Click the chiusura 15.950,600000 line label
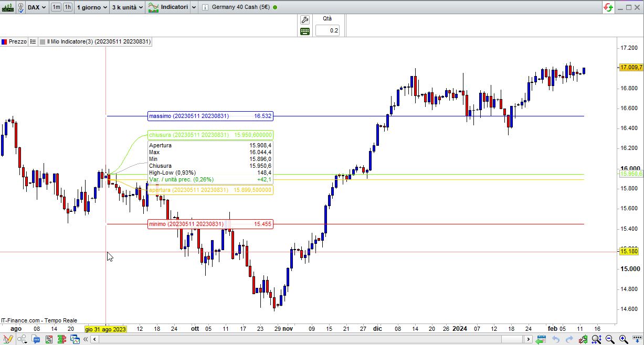Viewport: 644px width, 345px height. (x=210, y=135)
